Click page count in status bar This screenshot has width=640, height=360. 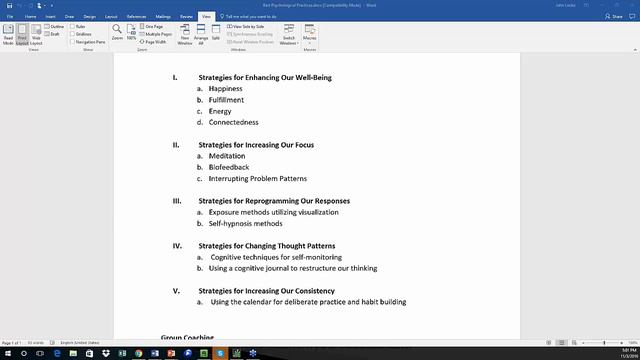coord(11,343)
